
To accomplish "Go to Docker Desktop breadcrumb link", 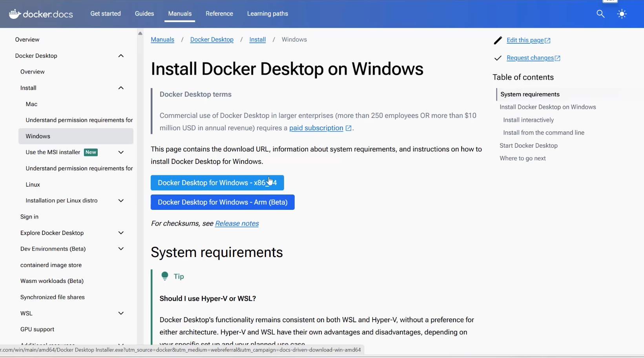I will 212,40.
